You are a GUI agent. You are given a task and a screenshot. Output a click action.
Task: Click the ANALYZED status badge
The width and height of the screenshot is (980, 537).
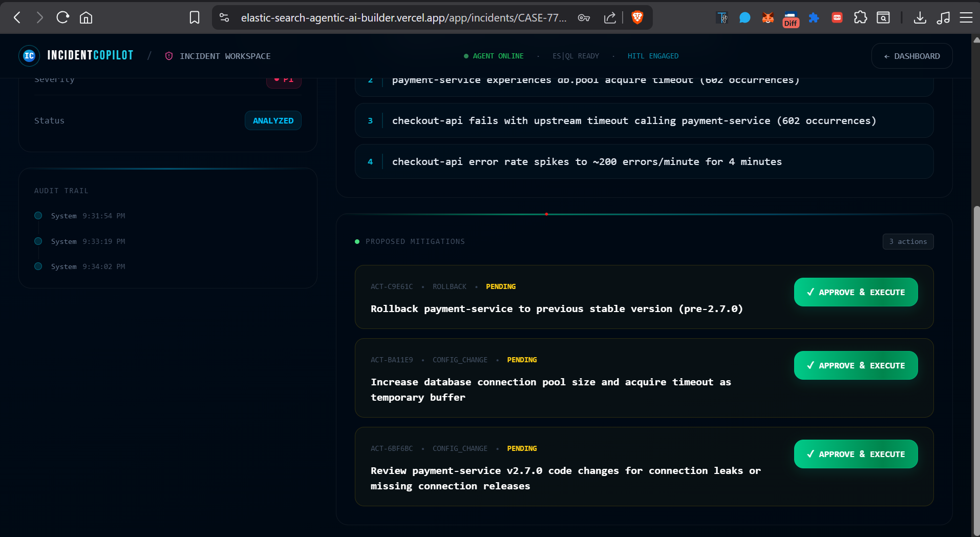pos(273,120)
